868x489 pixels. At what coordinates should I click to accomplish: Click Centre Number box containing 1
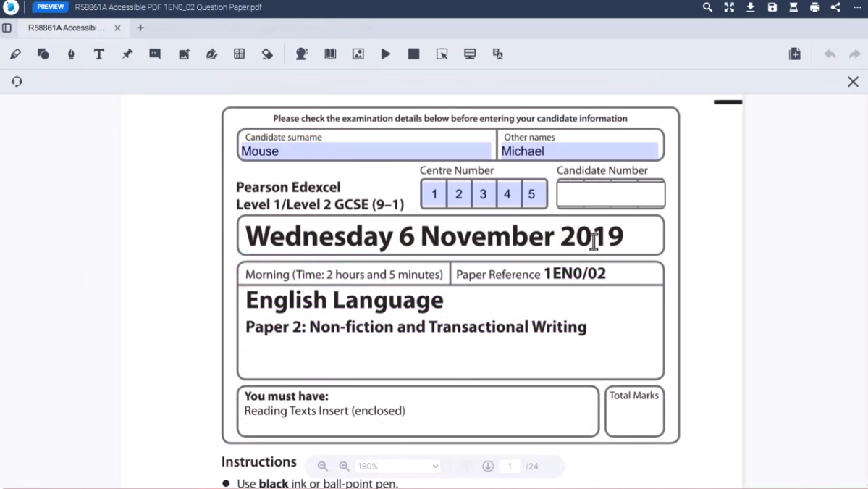pyautogui.click(x=434, y=194)
